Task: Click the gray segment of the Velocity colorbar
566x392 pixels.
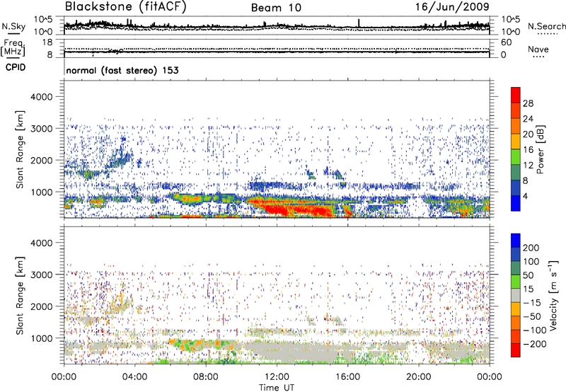Action: pos(516,295)
